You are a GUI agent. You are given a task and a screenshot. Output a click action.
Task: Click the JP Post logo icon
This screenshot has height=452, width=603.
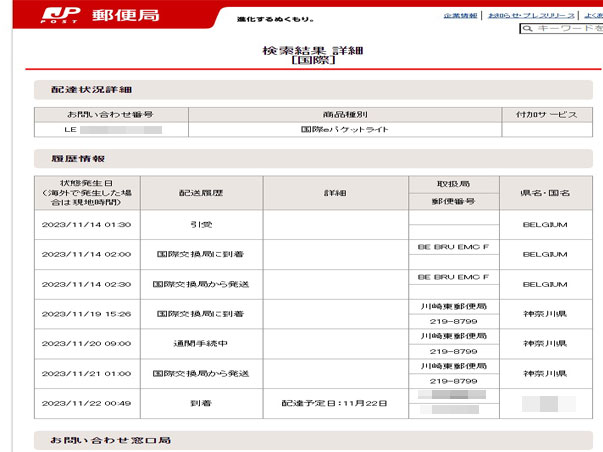pos(58,16)
